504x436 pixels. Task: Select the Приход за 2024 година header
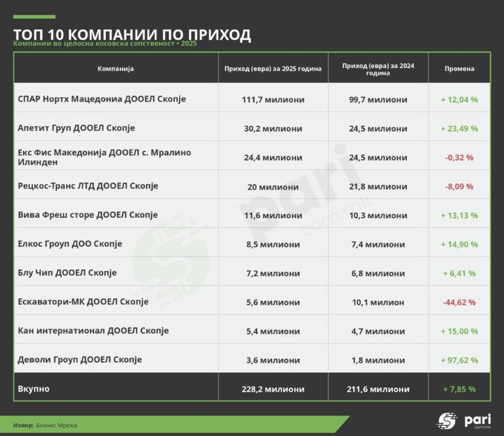[x=378, y=69]
